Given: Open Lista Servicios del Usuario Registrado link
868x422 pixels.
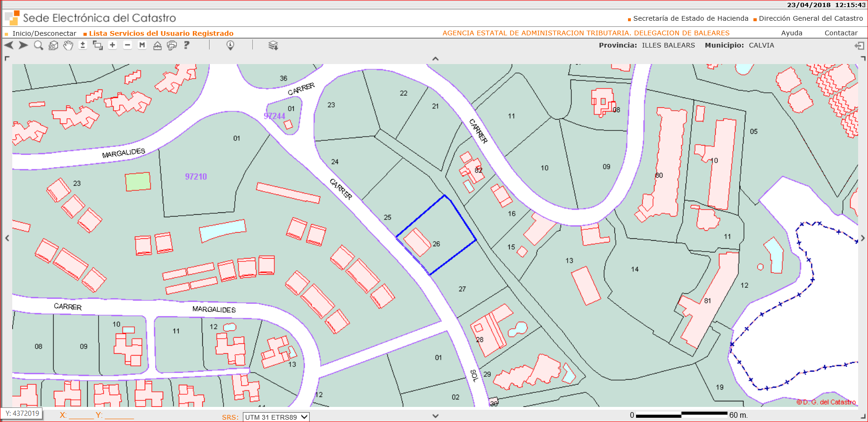Looking at the screenshot, I should click(161, 33).
